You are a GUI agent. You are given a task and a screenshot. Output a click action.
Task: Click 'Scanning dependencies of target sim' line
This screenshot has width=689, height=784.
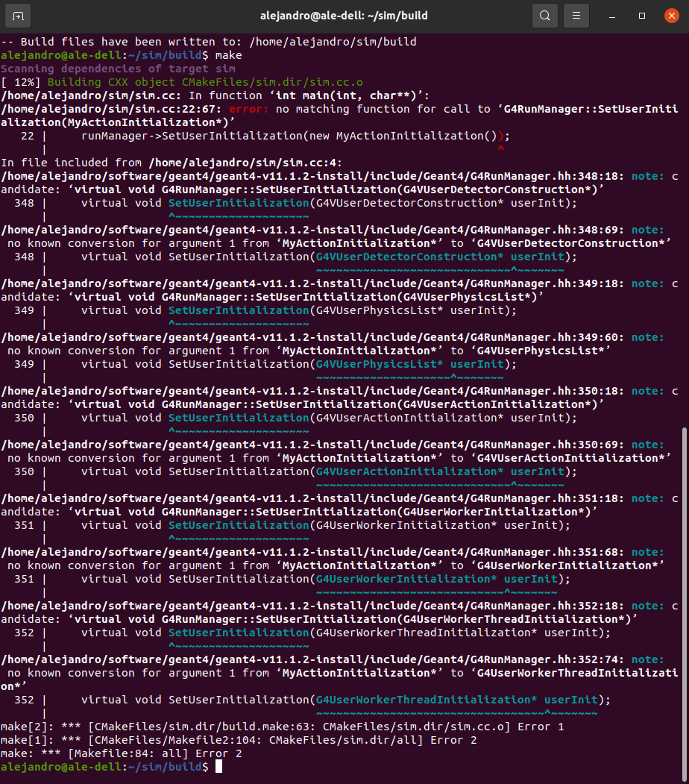[118, 69]
